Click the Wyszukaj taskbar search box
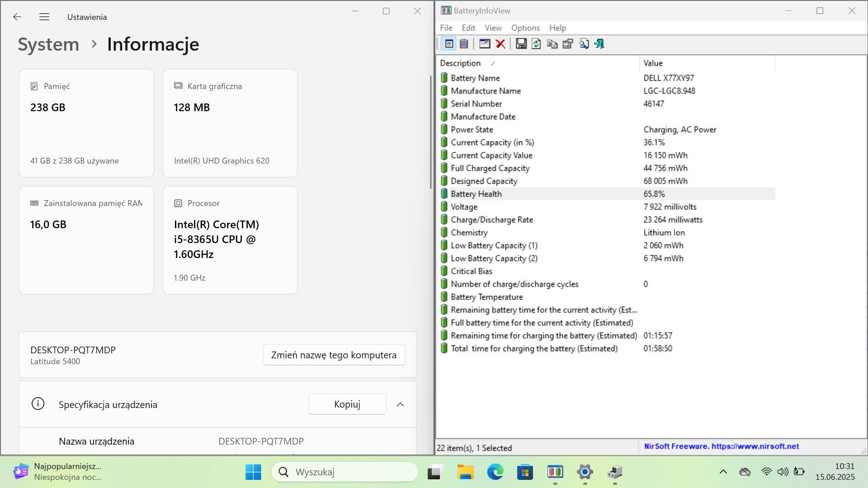Viewport: 868px width, 488px height. point(345,472)
